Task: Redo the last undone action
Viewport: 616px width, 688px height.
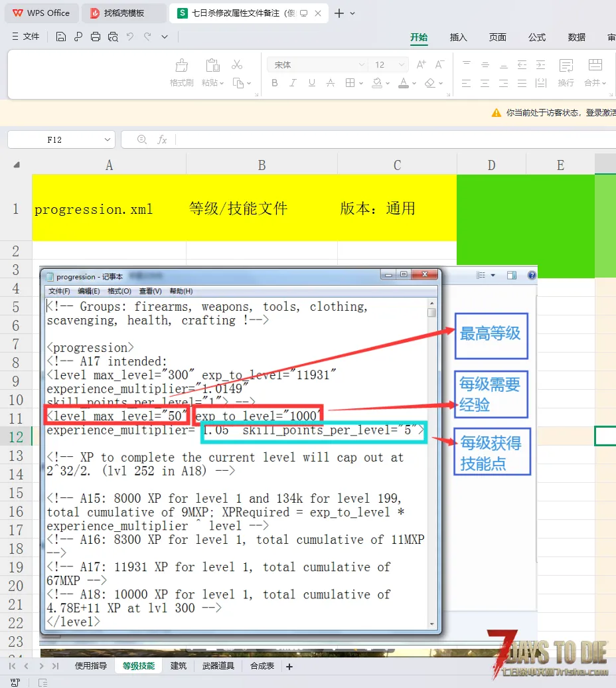Action: [147, 37]
